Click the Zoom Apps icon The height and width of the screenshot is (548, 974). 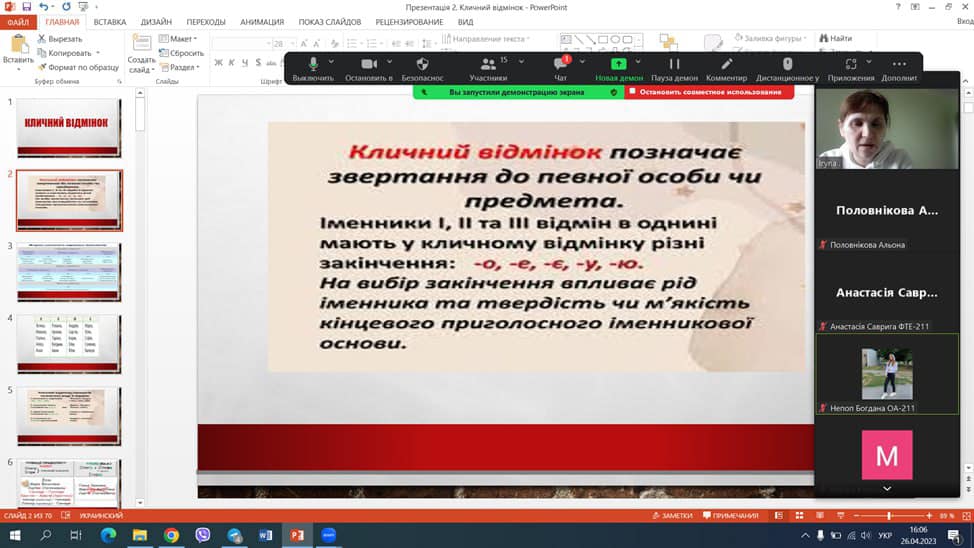point(851,65)
